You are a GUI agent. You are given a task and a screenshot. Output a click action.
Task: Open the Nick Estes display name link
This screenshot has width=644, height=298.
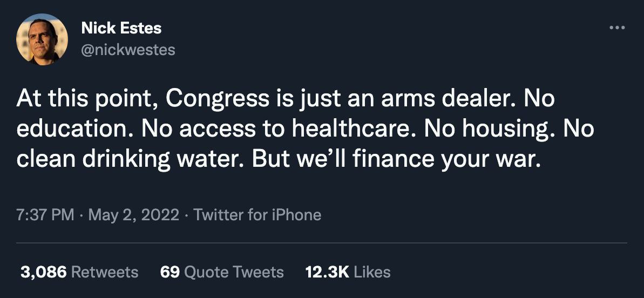121,28
